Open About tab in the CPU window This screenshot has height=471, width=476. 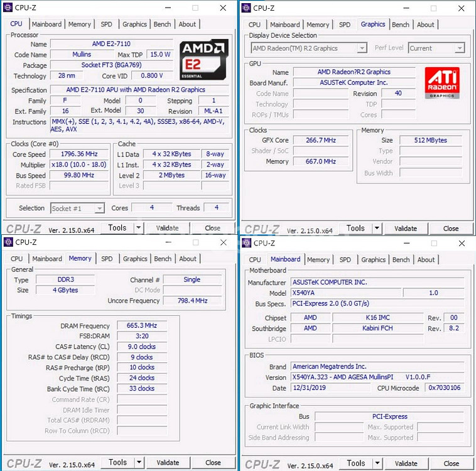[x=187, y=24]
